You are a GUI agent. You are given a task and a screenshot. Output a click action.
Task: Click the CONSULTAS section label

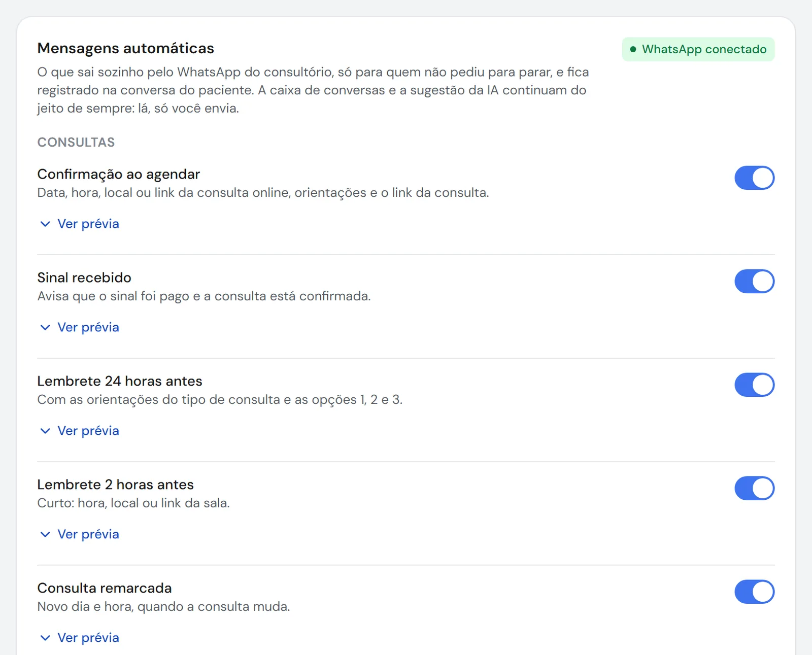[x=76, y=142]
